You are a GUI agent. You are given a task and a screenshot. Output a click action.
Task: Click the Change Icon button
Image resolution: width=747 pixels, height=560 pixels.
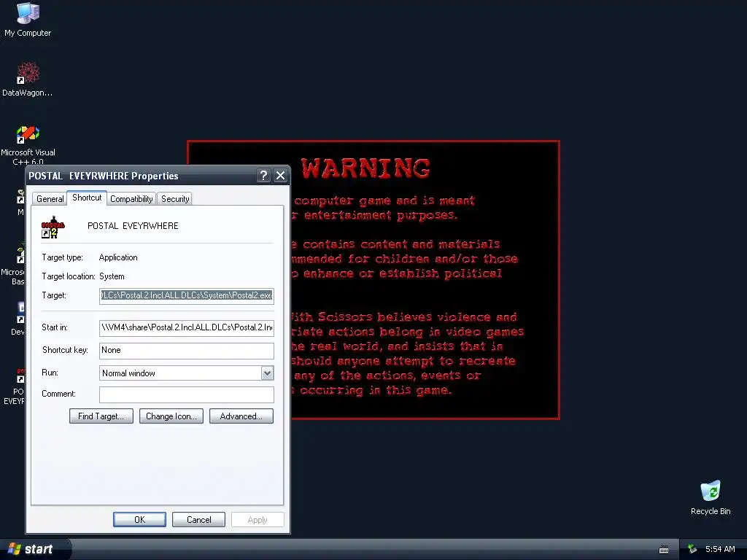pyautogui.click(x=171, y=416)
